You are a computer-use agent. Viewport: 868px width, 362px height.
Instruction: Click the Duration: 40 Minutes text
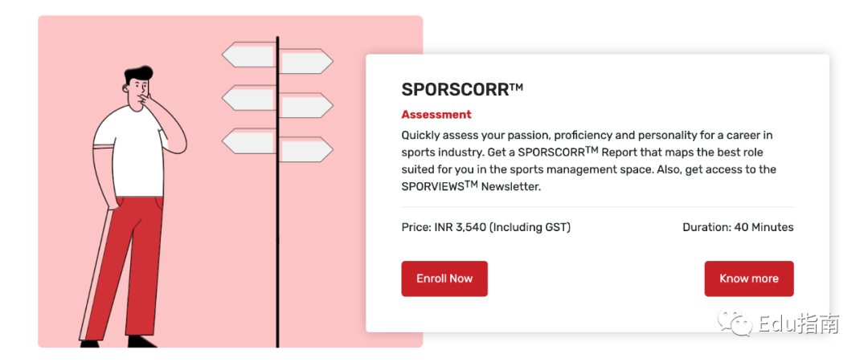[738, 227]
